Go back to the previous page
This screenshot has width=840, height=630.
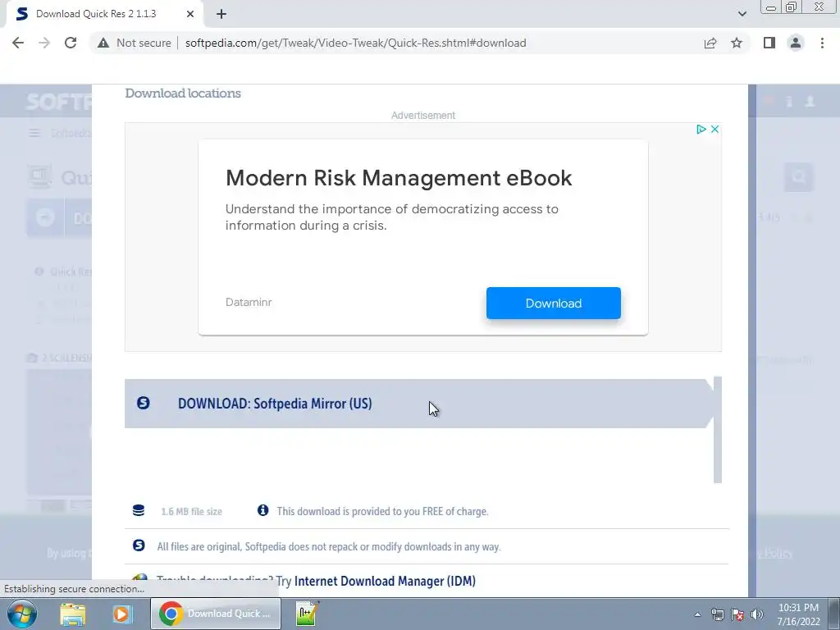[x=18, y=43]
